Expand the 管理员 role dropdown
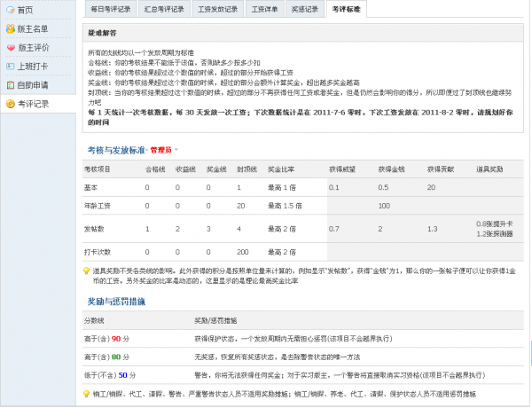 click(x=176, y=150)
